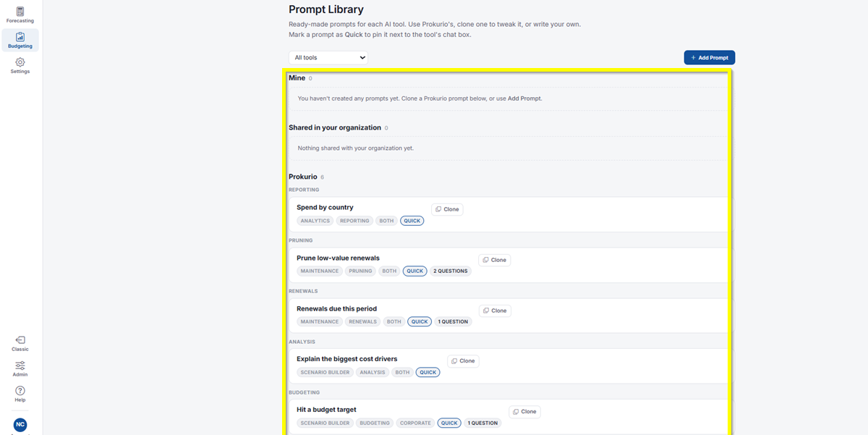The width and height of the screenshot is (868, 435).
Task: Click the NC user avatar
Action: coord(20,425)
